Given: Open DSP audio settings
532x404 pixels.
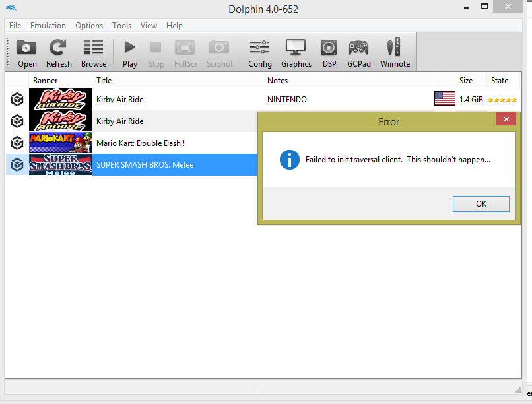Looking at the screenshot, I should pos(329,53).
